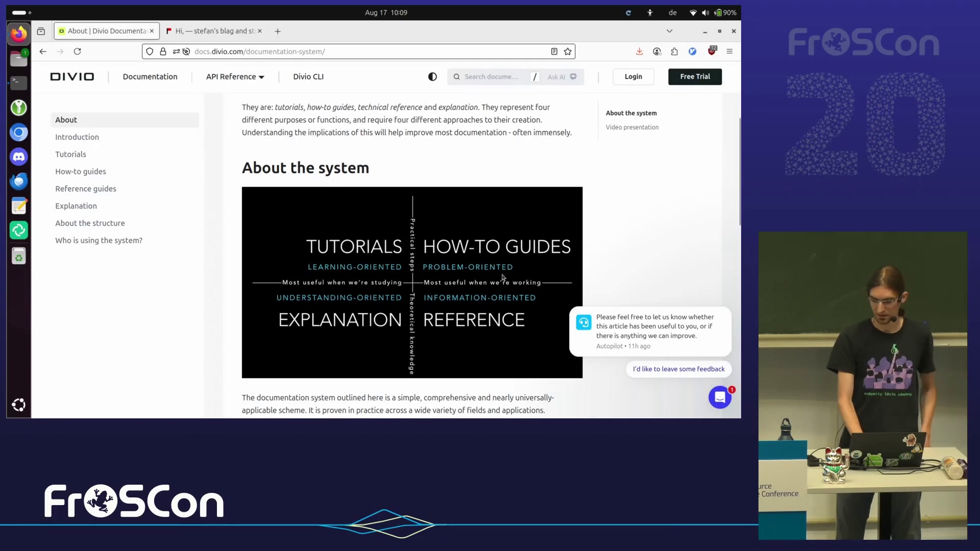The width and height of the screenshot is (980, 551).
Task: Click the Login button
Action: (633, 77)
